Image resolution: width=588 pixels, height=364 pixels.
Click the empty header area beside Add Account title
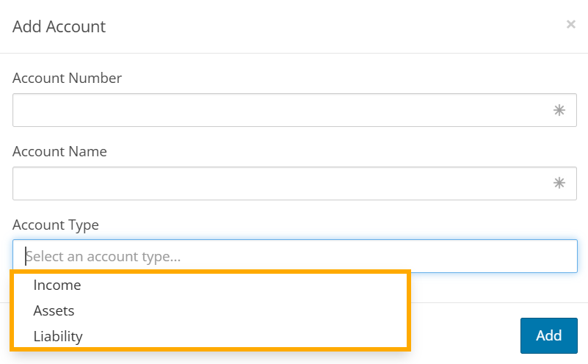[x=334, y=26]
